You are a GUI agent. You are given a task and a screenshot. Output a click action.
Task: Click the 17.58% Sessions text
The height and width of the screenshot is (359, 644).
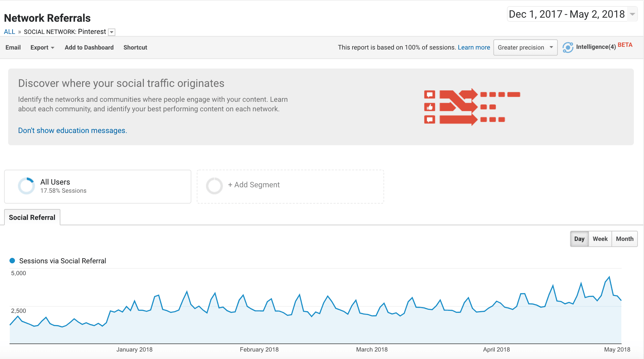[63, 191]
